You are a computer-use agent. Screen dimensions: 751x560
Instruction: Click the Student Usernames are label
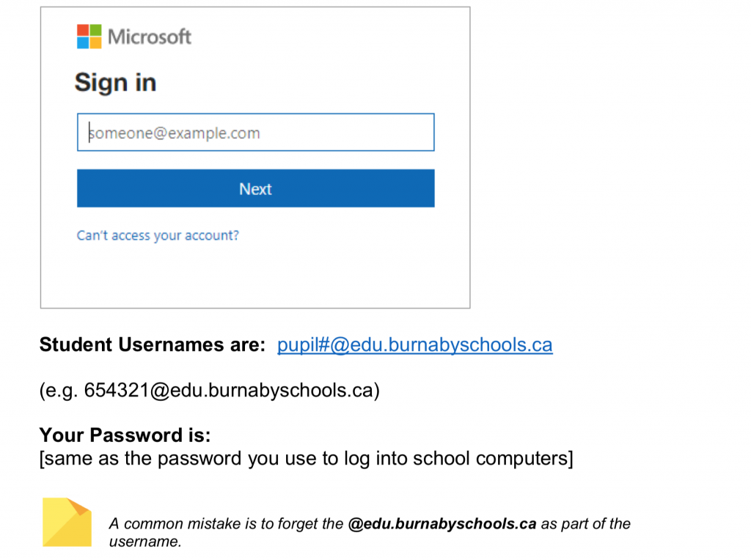coord(152,345)
